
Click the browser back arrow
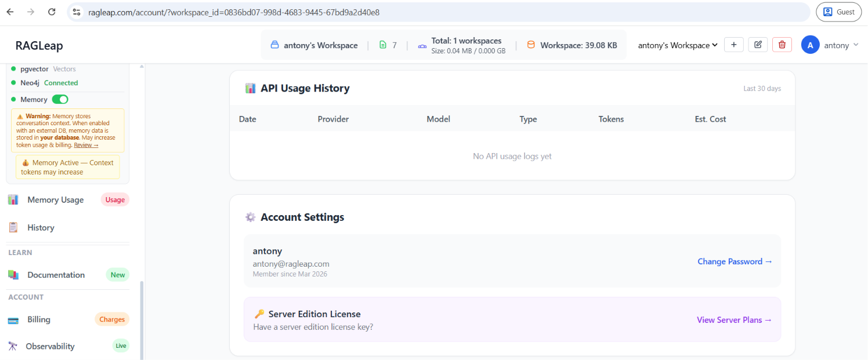pos(10,12)
